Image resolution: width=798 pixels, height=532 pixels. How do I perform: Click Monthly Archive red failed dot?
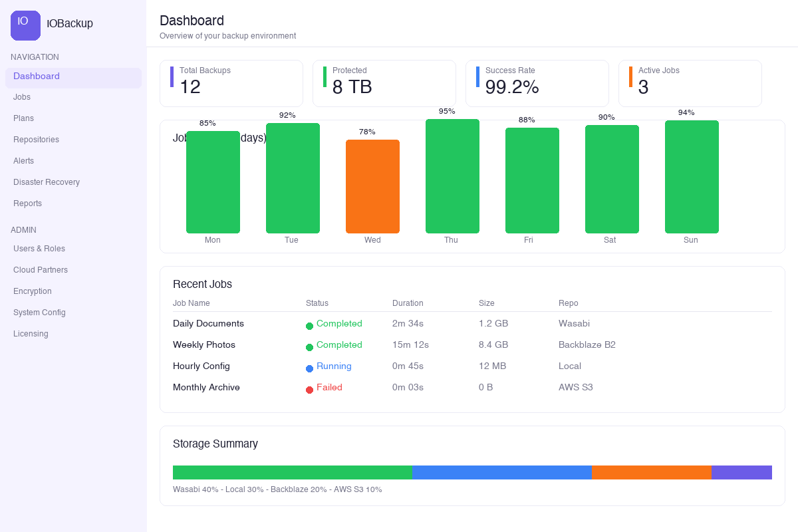[309, 390]
